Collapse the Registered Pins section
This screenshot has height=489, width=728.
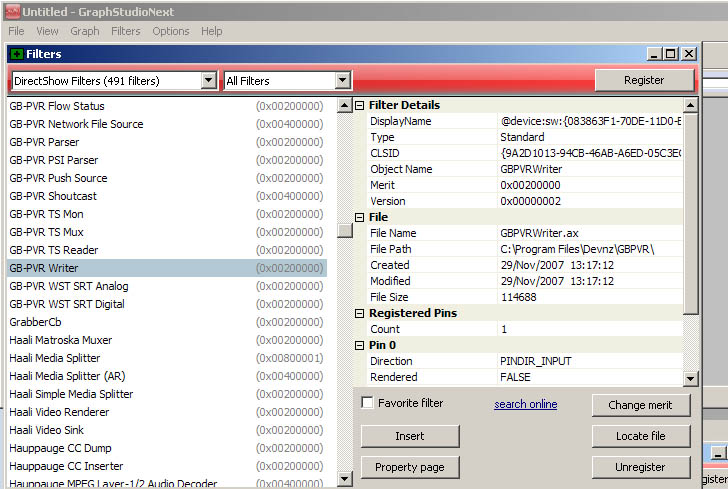pyautogui.click(x=360, y=314)
